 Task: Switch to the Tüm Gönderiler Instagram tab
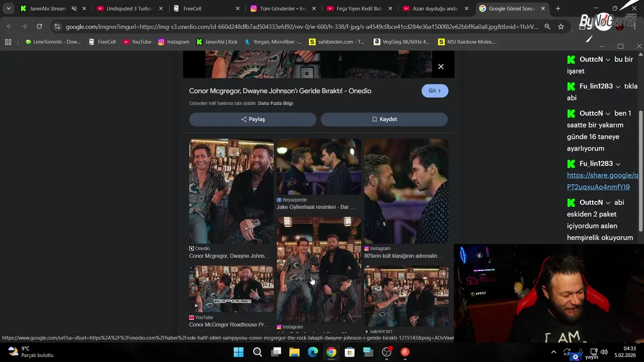(283, 9)
